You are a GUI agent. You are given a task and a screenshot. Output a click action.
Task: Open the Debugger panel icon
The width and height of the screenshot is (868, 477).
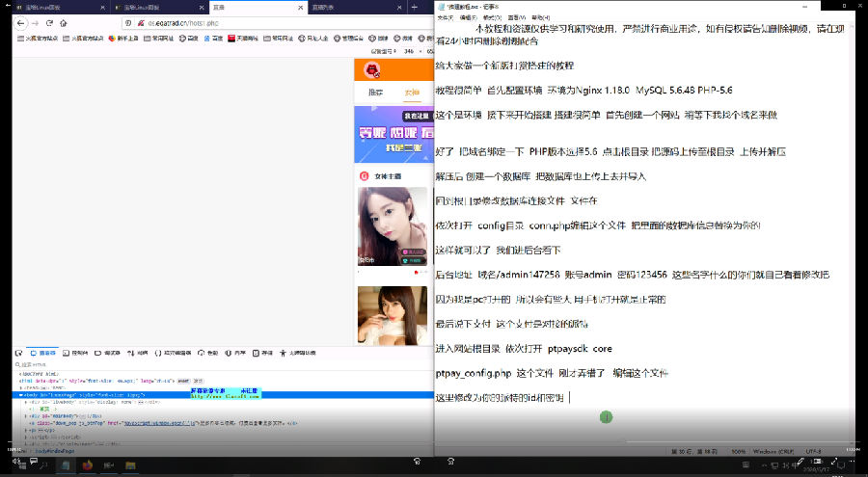pyautogui.click(x=98, y=353)
